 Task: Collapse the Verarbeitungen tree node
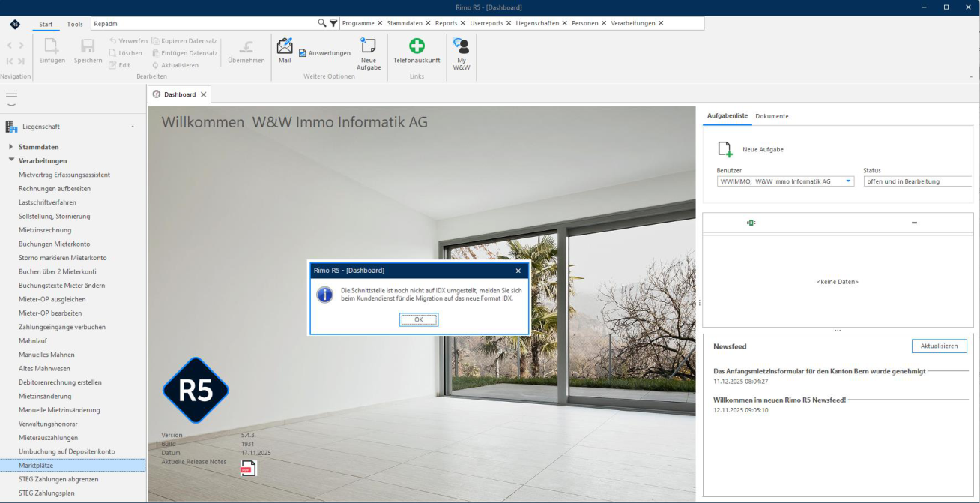(11, 160)
